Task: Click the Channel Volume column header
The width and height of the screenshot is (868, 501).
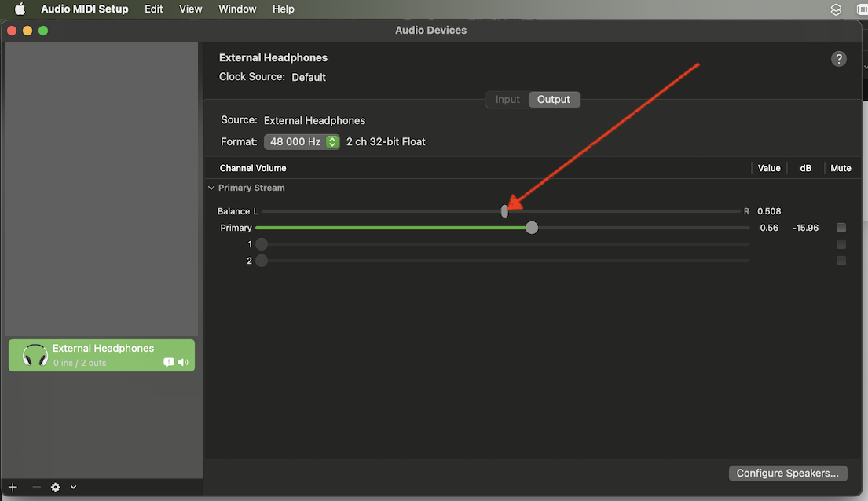Action: 253,168
